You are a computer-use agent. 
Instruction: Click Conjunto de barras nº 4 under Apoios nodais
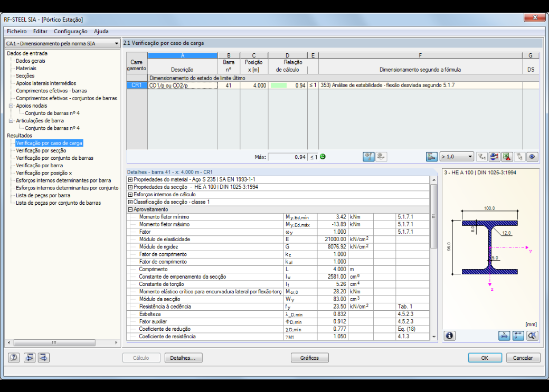[x=52, y=113]
